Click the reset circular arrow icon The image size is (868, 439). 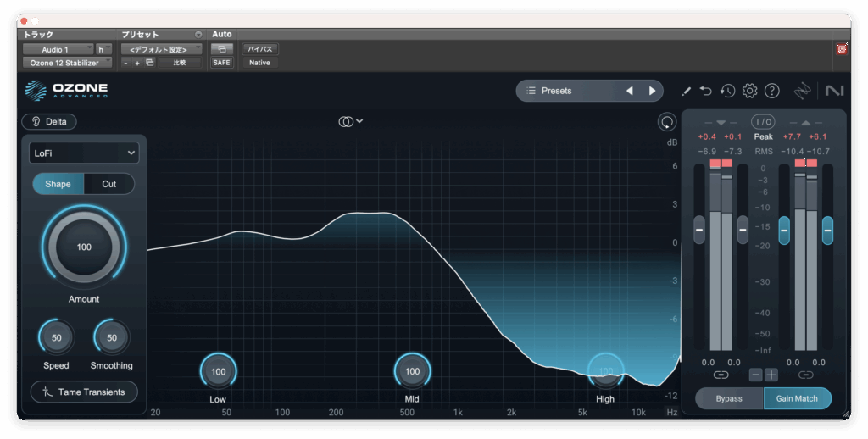[x=666, y=122]
